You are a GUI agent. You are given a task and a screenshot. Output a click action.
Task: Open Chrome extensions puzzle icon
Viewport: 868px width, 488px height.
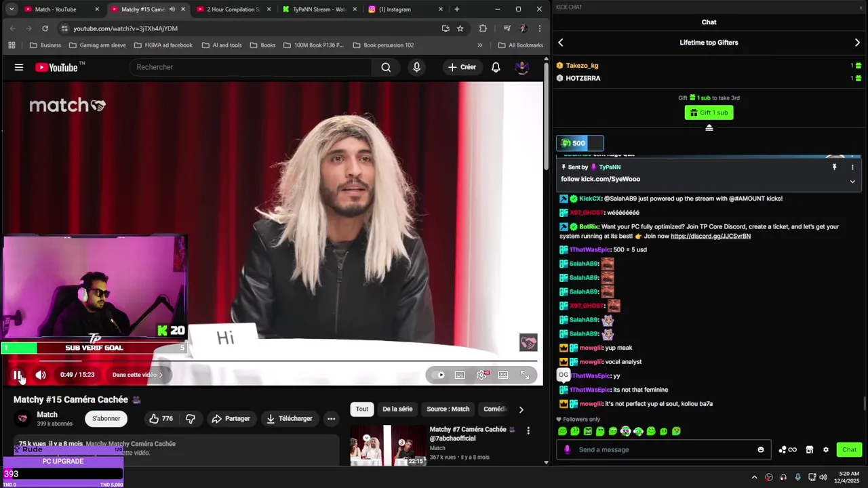(x=483, y=28)
